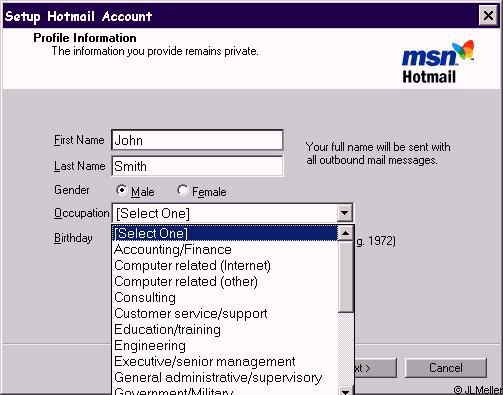The image size is (503, 395).
Task: Click the Cancel button
Action: tap(446, 368)
